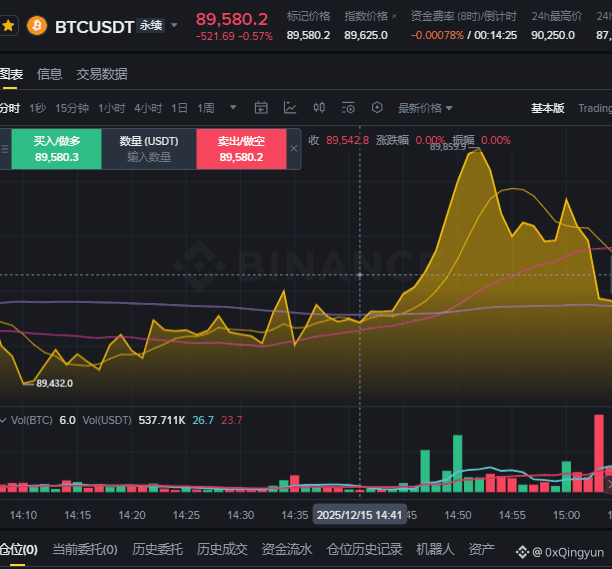Collapse the Vol(BTC) volume indicator chevron
Screen dimensions: 612x569
pyautogui.click(x=4, y=420)
